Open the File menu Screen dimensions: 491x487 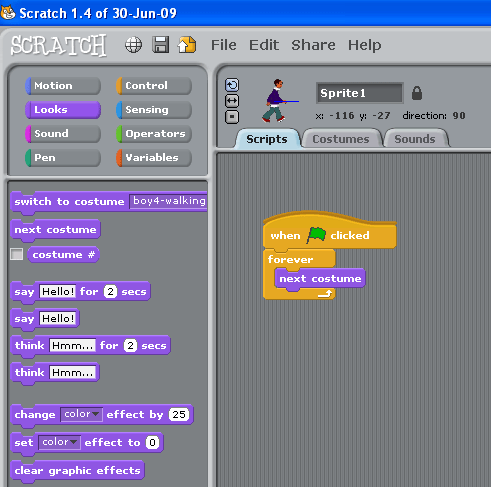pyautogui.click(x=224, y=45)
